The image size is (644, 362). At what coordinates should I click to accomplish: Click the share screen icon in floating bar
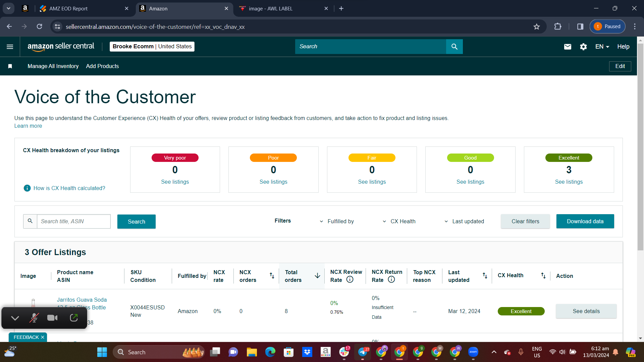tap(74, 318)
